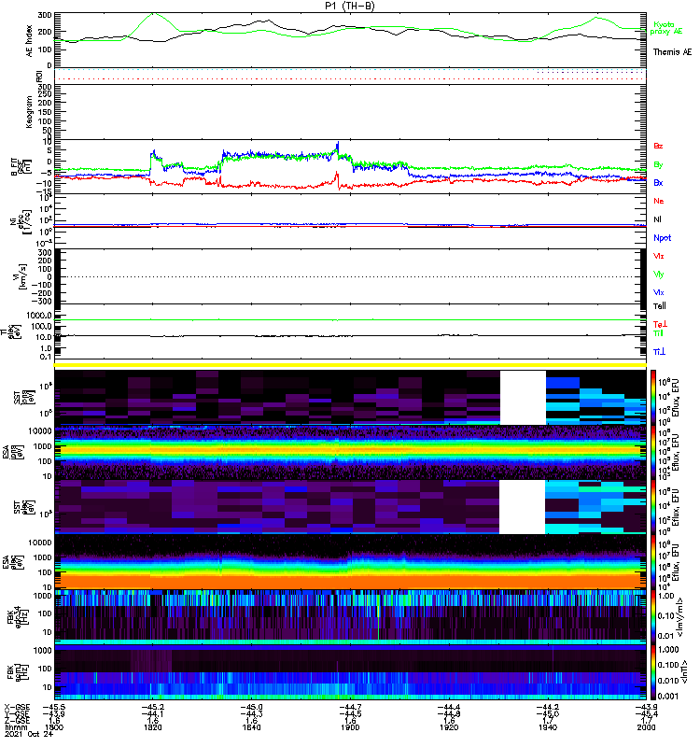Click the 'Vi [km/s]' y-axis label
The height and width of the screenshot is (747, 700).
tap(21, 276)
